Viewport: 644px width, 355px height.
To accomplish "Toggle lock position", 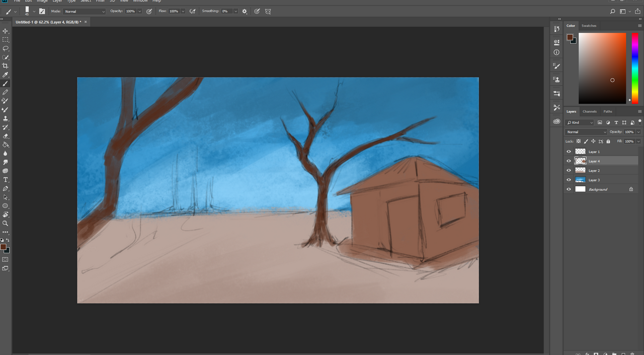I will [593, 141].
